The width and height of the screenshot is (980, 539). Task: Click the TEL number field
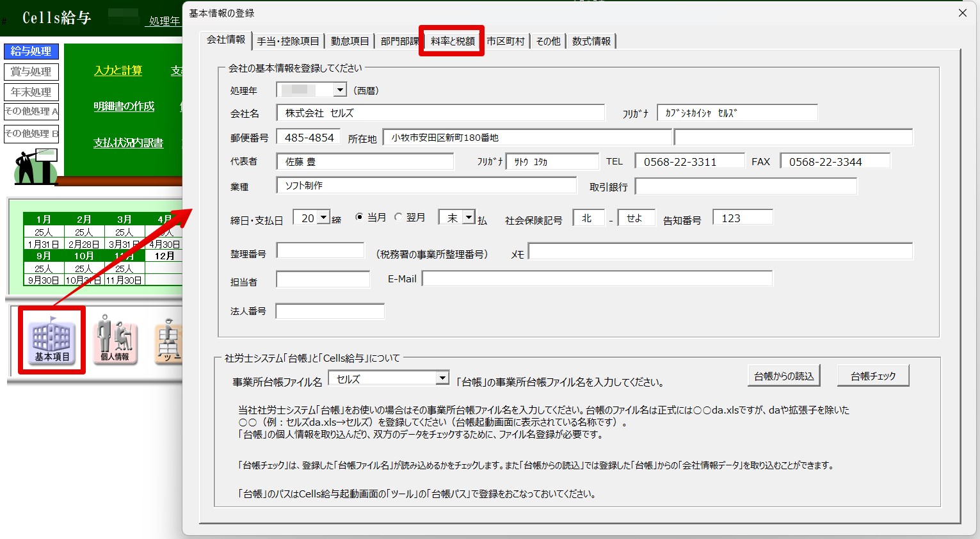(x=690, y=162)
